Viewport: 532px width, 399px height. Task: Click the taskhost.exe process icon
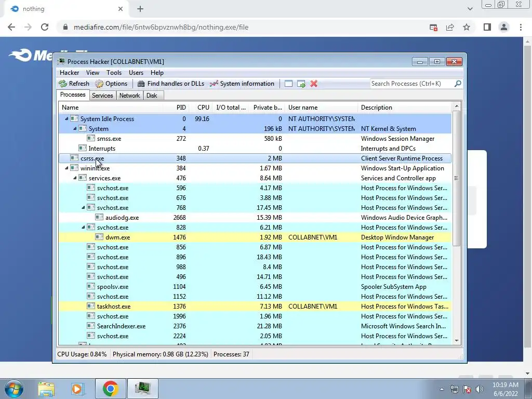pos(91,306)
